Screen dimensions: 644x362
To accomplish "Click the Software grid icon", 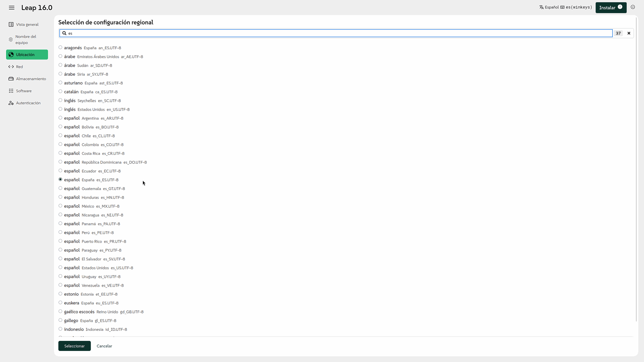I will tap(11, 91).
